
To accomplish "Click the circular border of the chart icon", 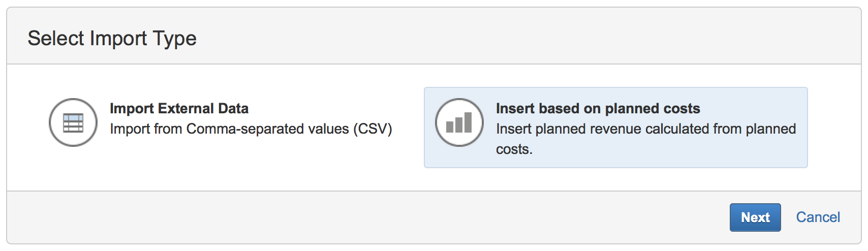I will click(x=437, y=122).
